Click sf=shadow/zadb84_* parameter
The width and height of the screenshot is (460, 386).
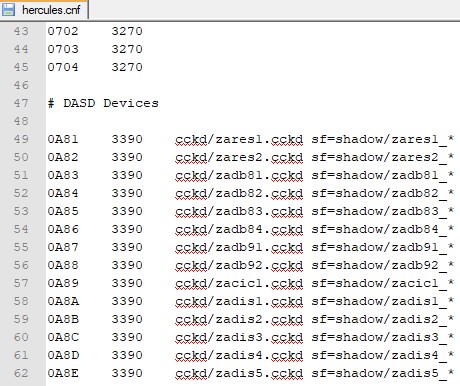(x=383, y=229)
